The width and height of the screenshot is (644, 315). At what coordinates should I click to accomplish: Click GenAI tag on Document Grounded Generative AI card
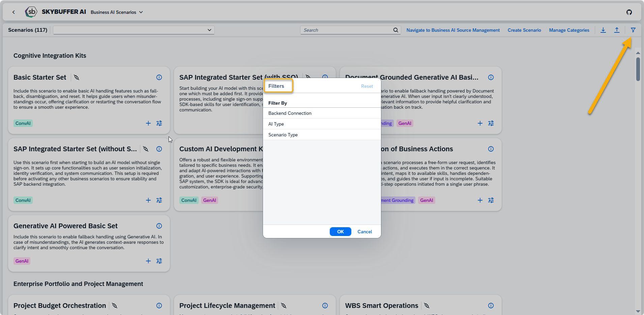(405, 123)
